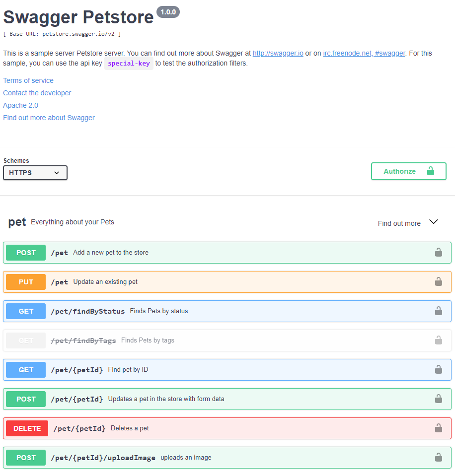Open the Apache 2.0 license link

[x=21, y=105]
